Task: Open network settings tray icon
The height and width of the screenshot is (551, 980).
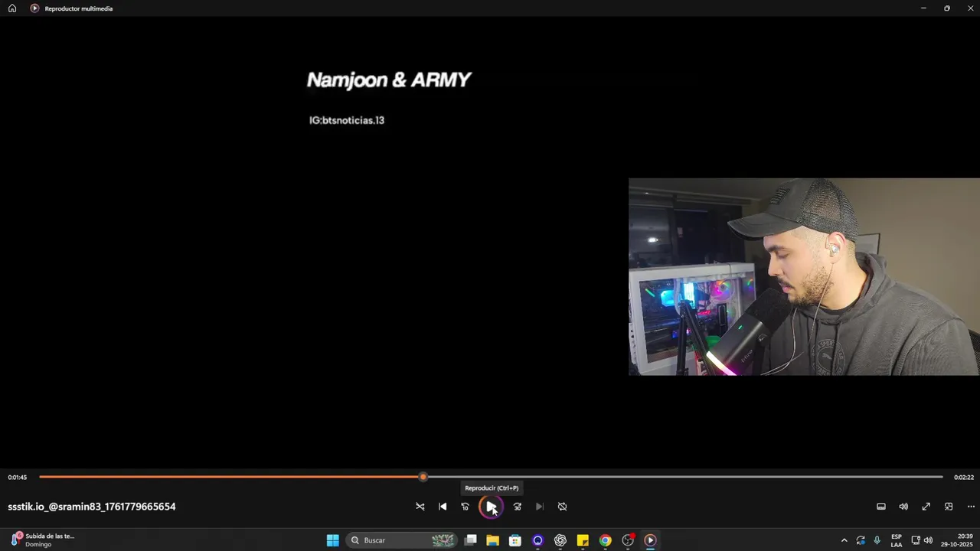Action: [x=916, y=540]
